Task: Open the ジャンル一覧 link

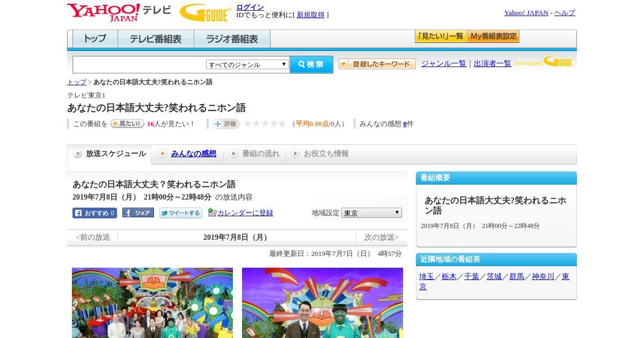Action: click(444, 63)
